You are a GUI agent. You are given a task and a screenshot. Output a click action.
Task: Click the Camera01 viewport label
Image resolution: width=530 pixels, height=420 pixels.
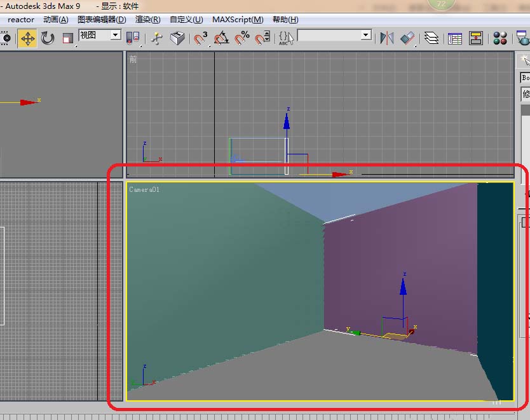tap(144, 189)
